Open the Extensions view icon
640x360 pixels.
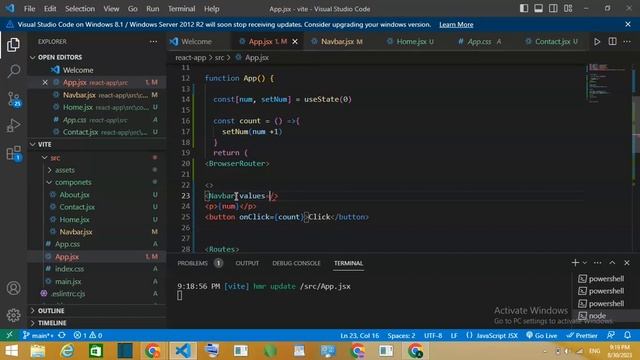tap(14, 153)
